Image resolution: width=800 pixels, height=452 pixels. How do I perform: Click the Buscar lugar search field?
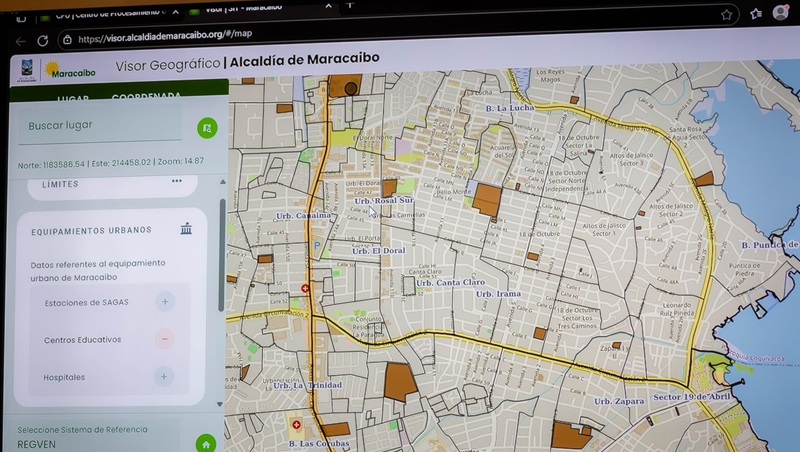pyautogui.click(x=100, y=126)
